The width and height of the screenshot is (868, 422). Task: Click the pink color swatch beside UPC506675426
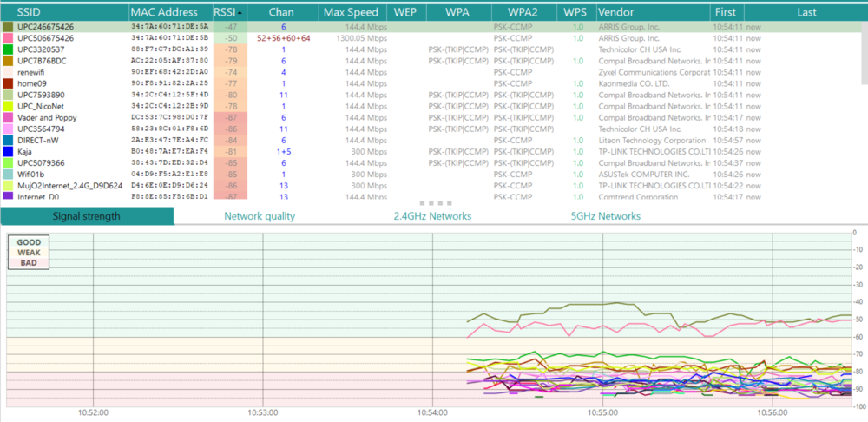coord(8,38)
